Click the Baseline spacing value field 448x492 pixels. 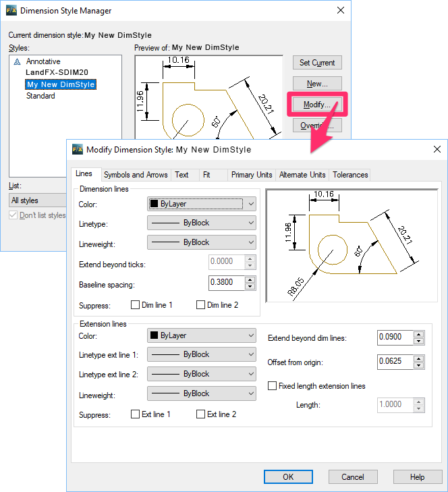pos(227,283)
